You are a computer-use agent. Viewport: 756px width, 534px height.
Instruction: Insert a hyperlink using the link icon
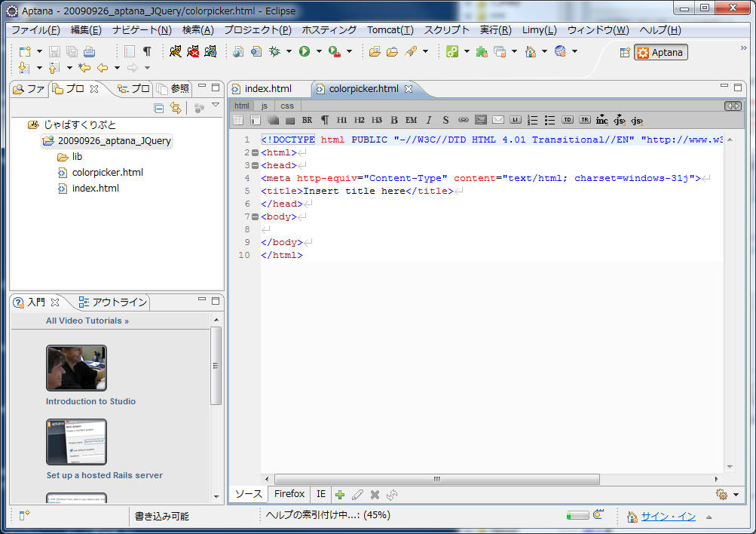click(x=463, y=120)
